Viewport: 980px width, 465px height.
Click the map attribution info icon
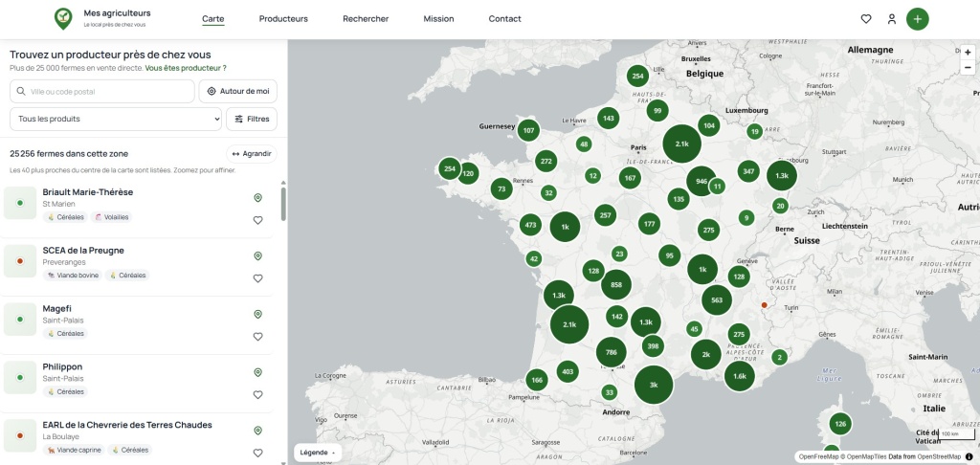(x=969, y=457)
